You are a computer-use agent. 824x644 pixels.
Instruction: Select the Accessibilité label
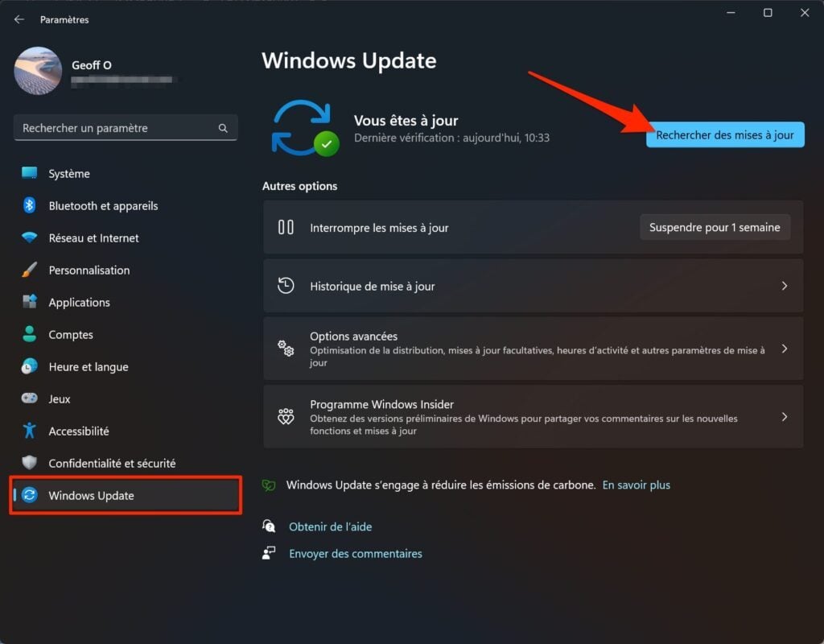[x=79, y=431]
